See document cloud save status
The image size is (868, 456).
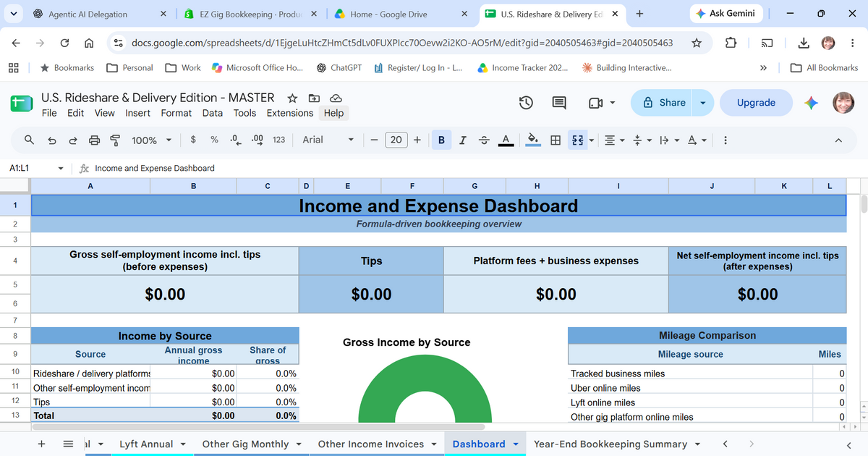click(x=336, y=98)
